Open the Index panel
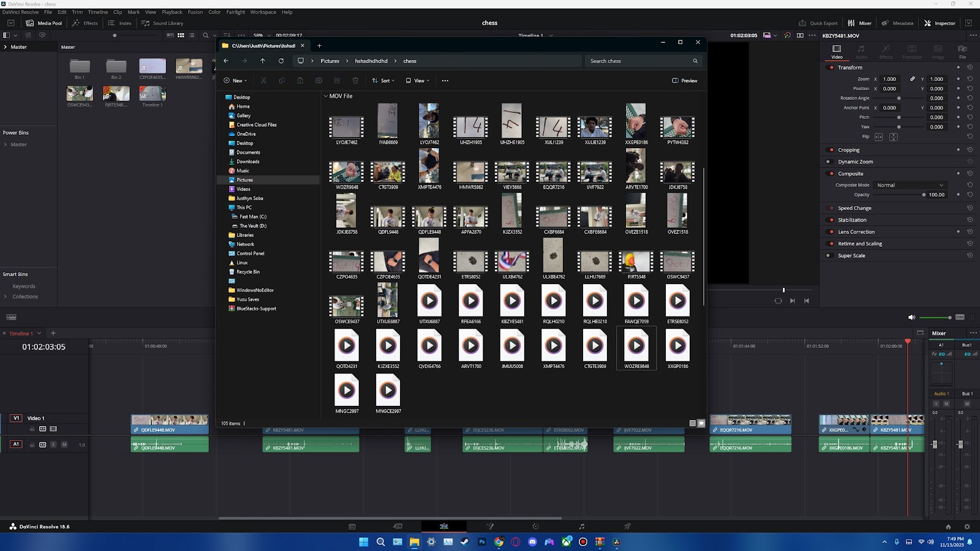This screenshot has height=551, width=980. [x=119, y=23]
